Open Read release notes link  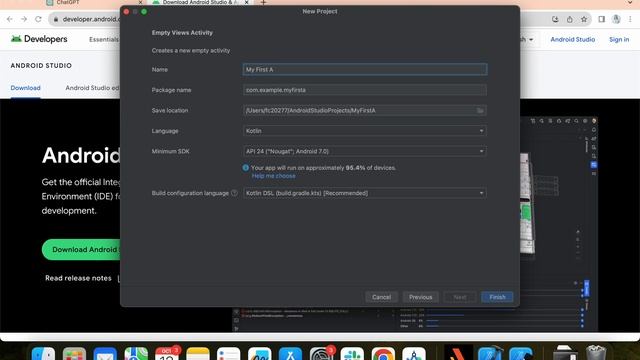point(78,278)
